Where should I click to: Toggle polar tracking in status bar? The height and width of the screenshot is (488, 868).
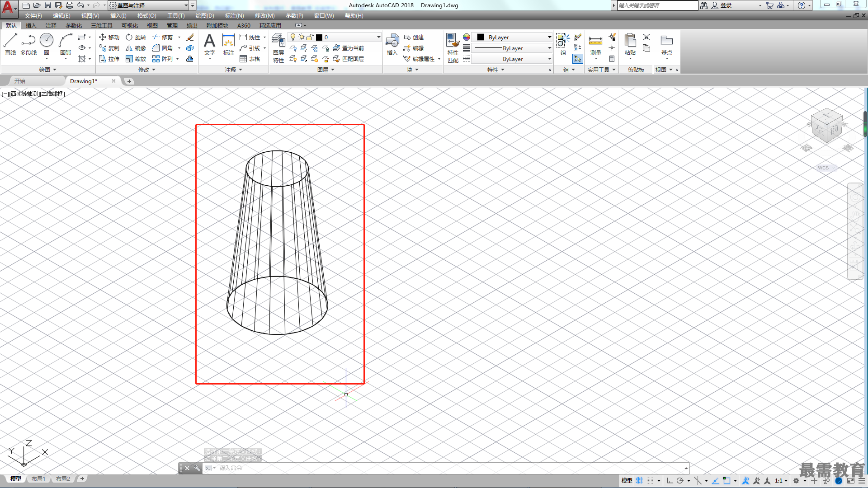click(680, 480)
